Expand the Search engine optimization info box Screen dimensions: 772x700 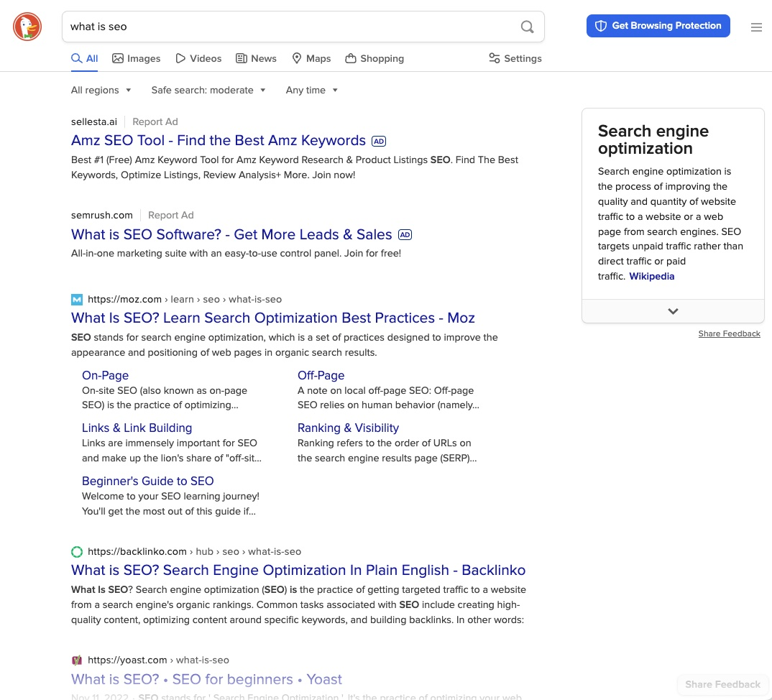pyautogui.click(x=673, y=311)
